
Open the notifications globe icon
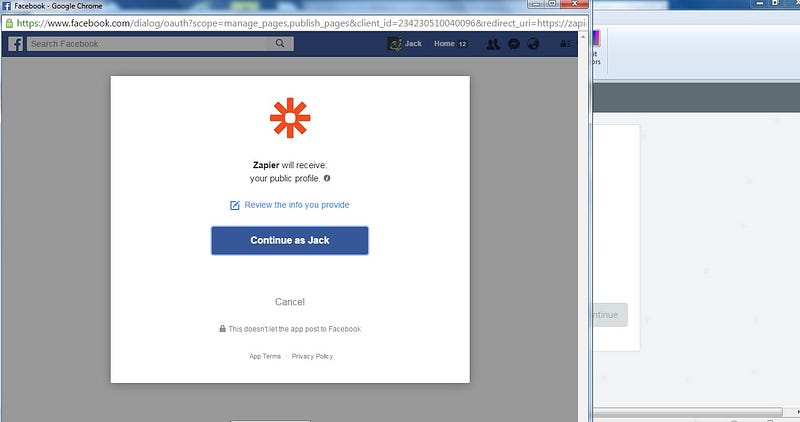tap(533, 44)
